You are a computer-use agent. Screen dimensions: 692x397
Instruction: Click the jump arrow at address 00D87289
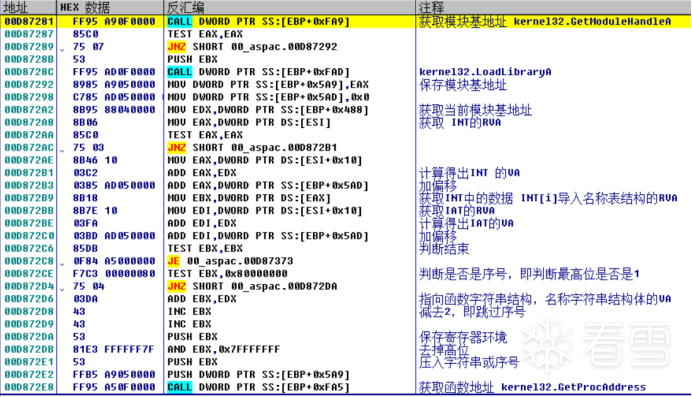[x=62, y=49]
